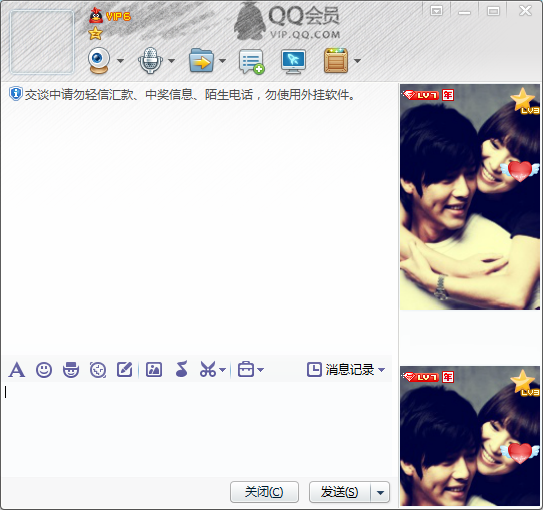Open the emoticon picker smiley face
Viewport: 543px width, 510px height.
[44, 370]
